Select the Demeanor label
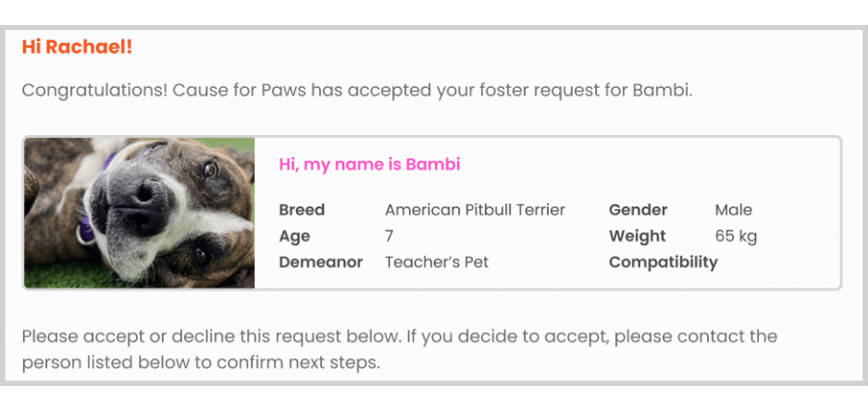Screen dimensions: 868x412 [x=320, y=261]
